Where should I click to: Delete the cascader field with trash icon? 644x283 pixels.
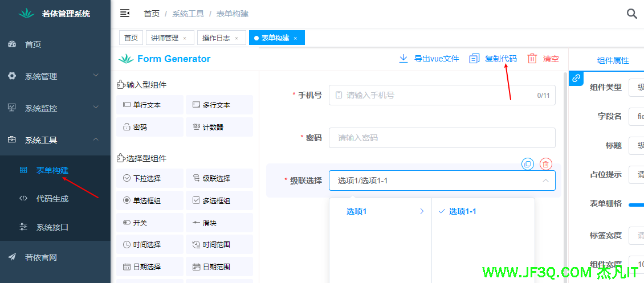click(x=545, y=164)
